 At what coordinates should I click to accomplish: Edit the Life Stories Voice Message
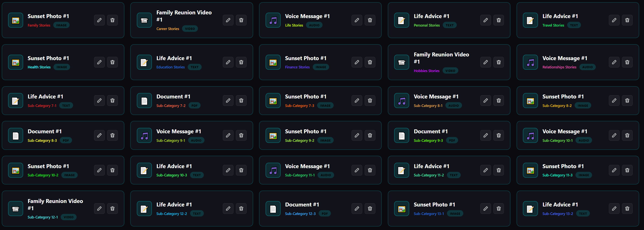coord(357,20)
